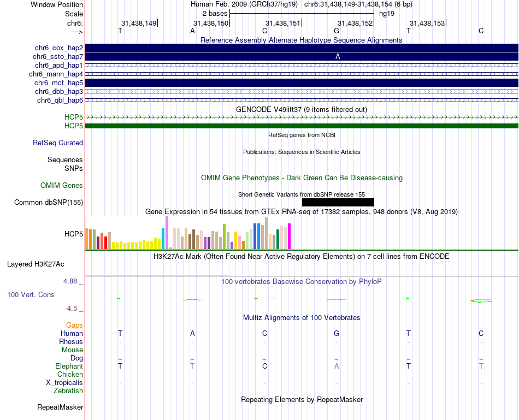Viewport: 519px width, 420px height.
Task: Click the base 'G' in the reference sequence row
Action: [337, 31]
